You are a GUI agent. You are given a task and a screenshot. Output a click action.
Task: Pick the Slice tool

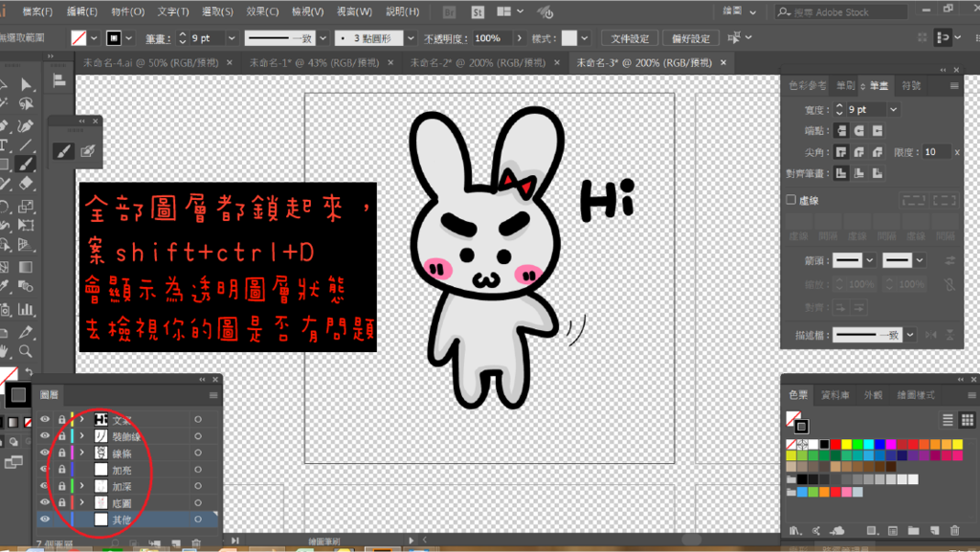click(26, 332)
